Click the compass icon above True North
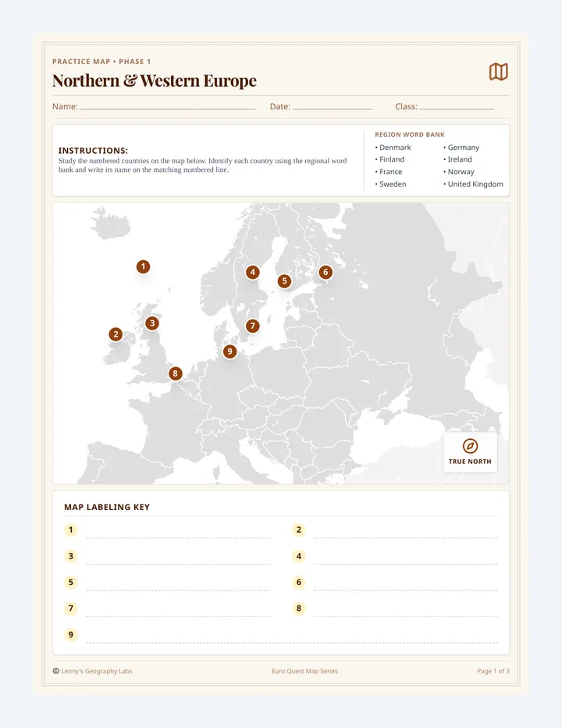 click(470, 446)
